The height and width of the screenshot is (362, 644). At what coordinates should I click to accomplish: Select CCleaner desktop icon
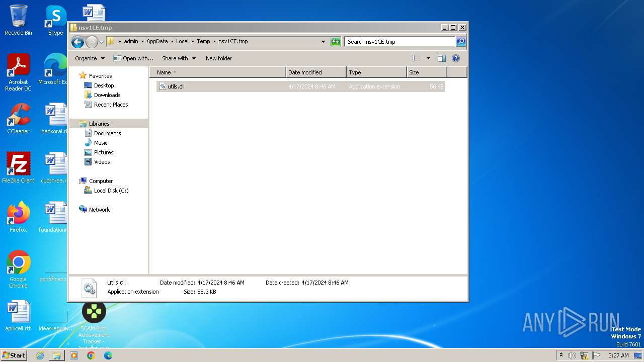coord(18,119)
